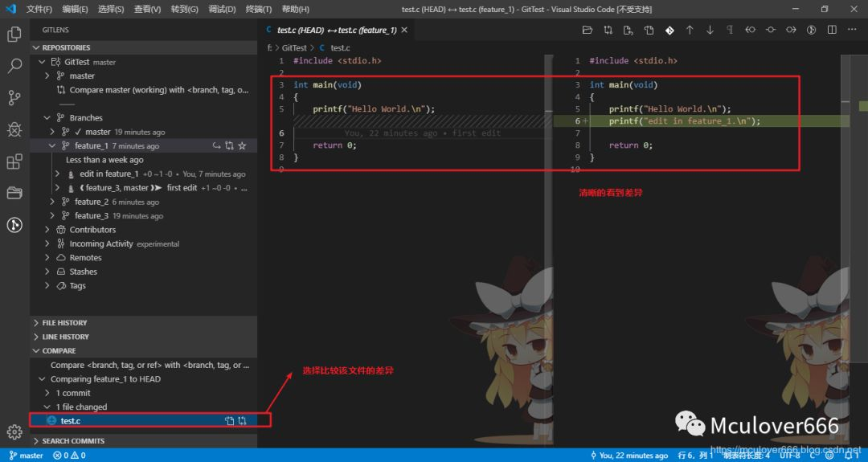Expand the Tags node
Screen dimensions: 868x462
point(47,285)
